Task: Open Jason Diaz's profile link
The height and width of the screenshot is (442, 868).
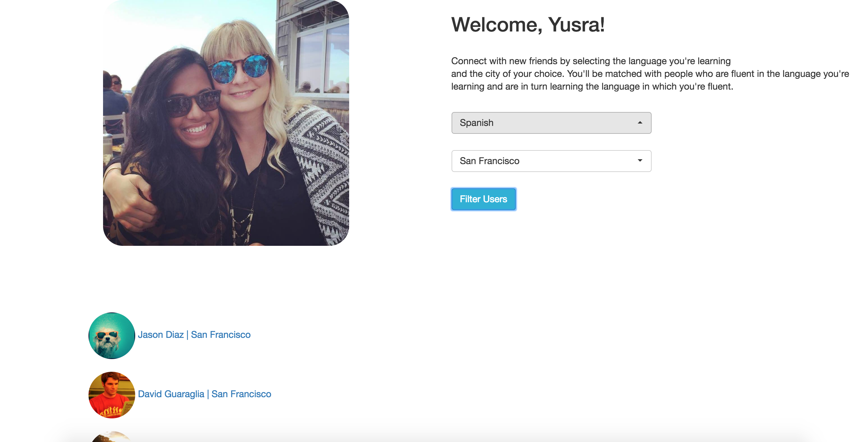Action: coord(194,335)
